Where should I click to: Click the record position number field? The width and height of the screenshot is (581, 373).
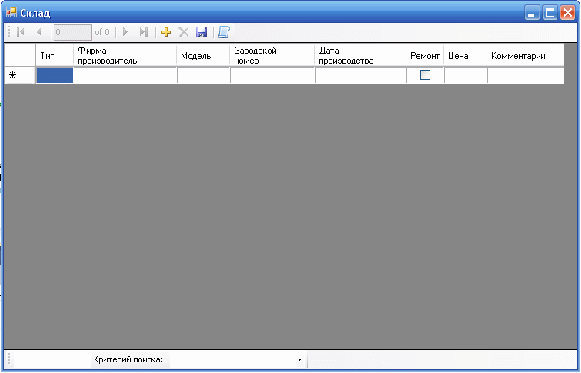click(72, 32)
